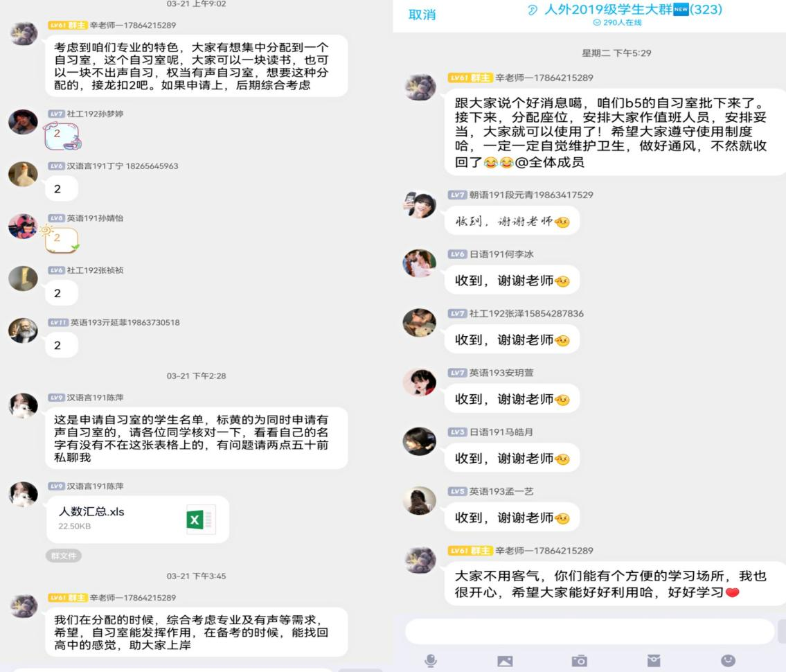
Task: Tap avatar of 朝语191段元青
Action: [420, 204]
